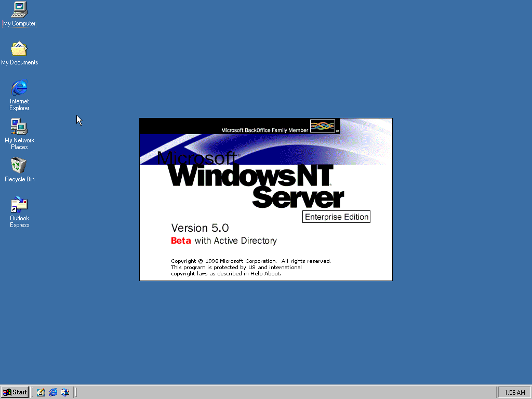The image size is (532, 399).
Task: Click the BackOffice logo on splash screen
Action: coord(323,126)
